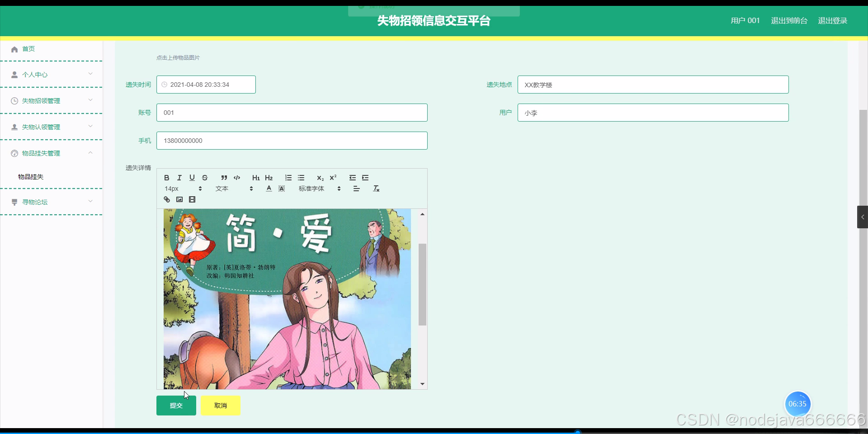Click the side panel collapse arrow tab
This screenshot has width=868, height=434.
tap(862, 217)
